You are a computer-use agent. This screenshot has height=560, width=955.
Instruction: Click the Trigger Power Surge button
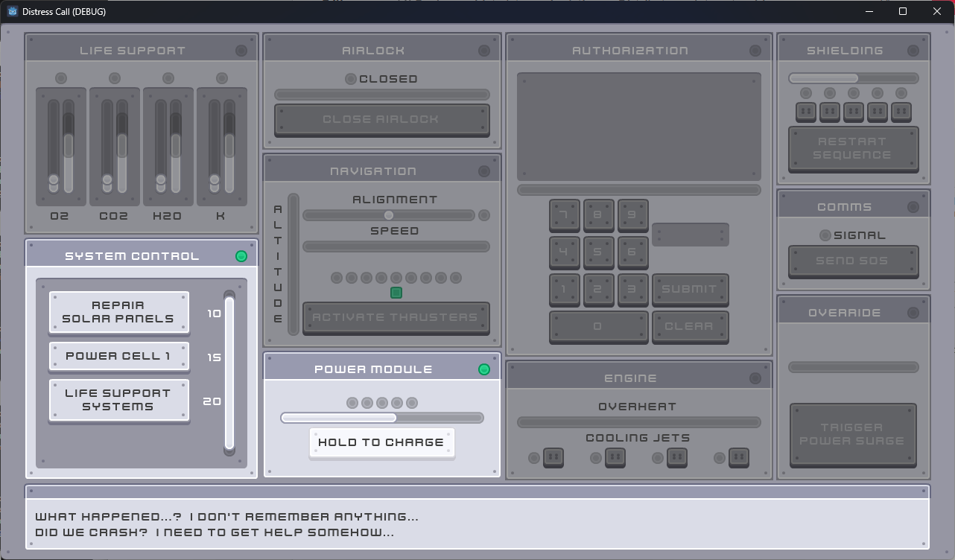(853, 434)
